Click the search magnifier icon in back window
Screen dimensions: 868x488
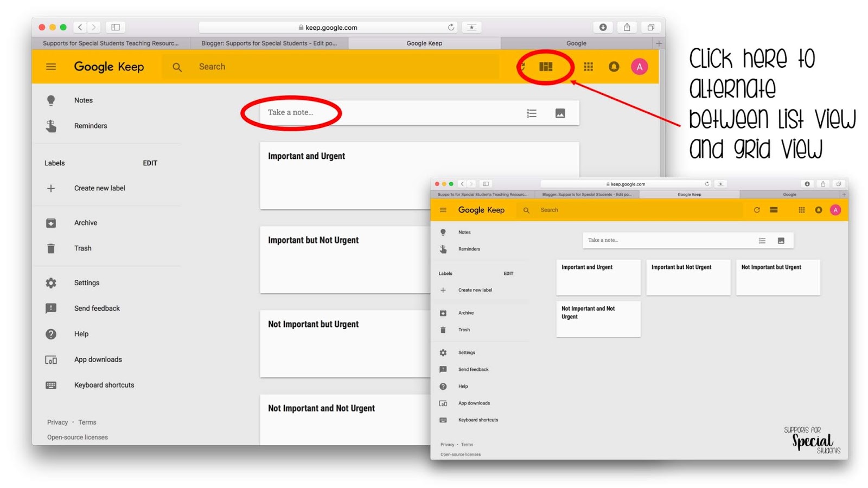pyautogui.click(x=177, y=67)
